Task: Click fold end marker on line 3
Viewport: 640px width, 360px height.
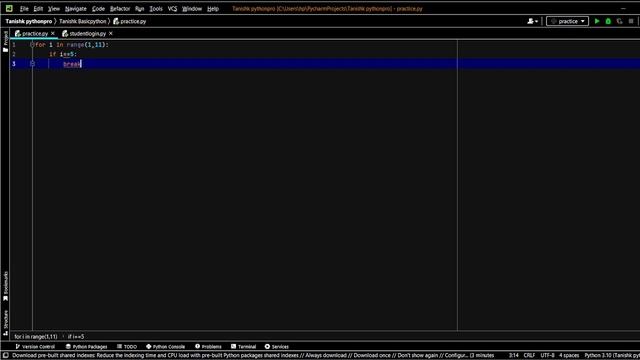Action: pyautogui.click(x=32, y=64)
